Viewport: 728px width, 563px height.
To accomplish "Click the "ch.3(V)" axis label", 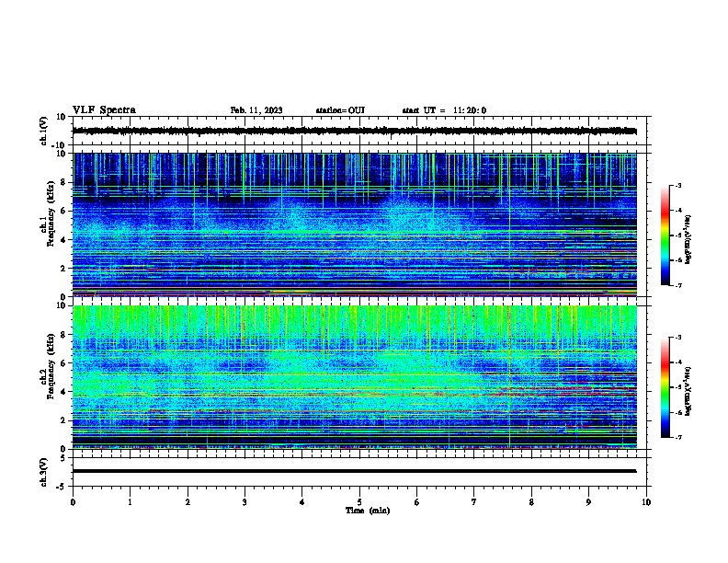I will click(44, 472).
